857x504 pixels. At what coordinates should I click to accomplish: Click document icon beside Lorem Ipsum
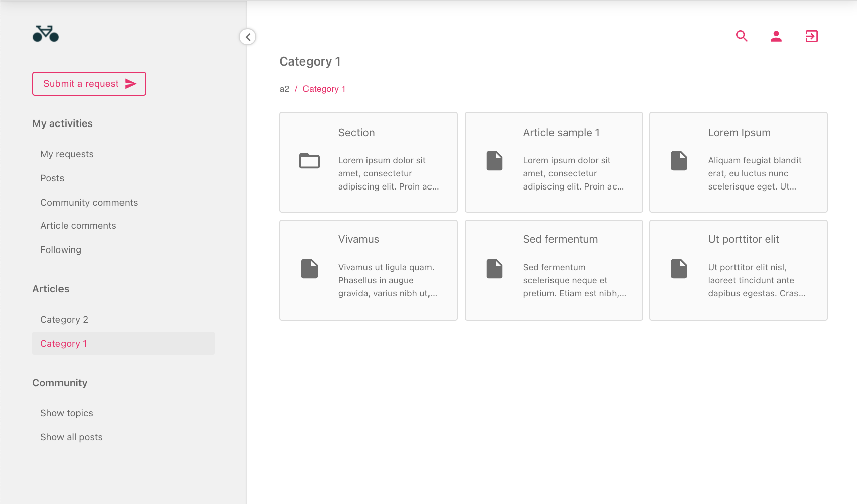pos(679,161)
